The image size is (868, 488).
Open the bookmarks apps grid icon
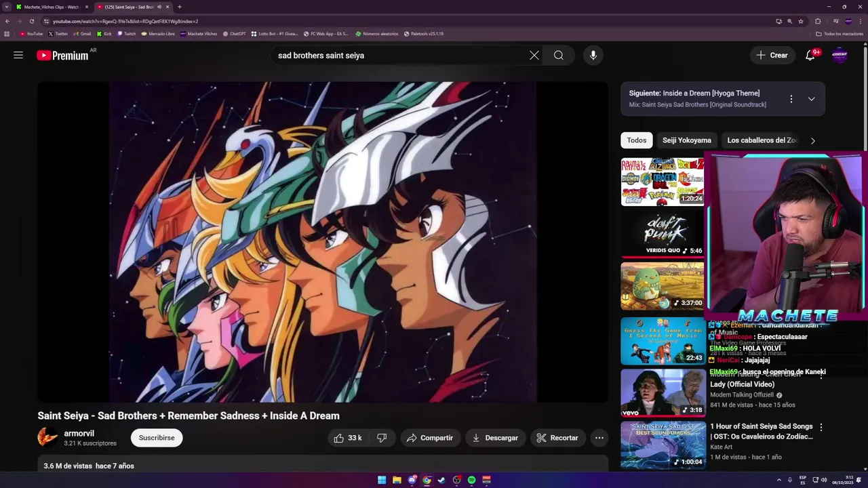7,33
